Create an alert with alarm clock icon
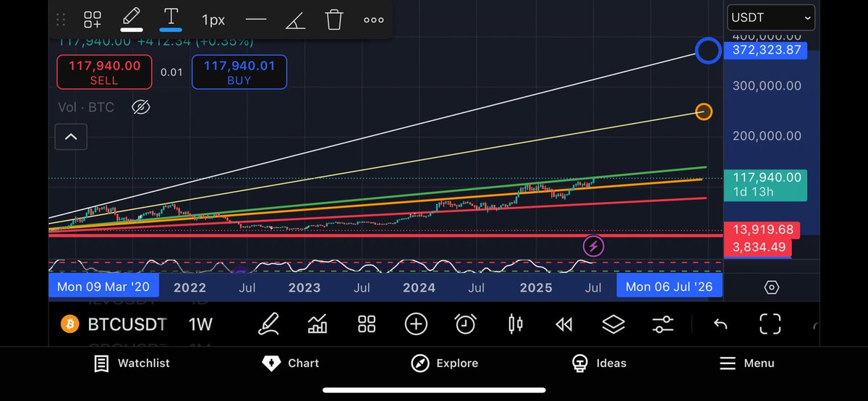868x401 pixels. tap(465, 324)
